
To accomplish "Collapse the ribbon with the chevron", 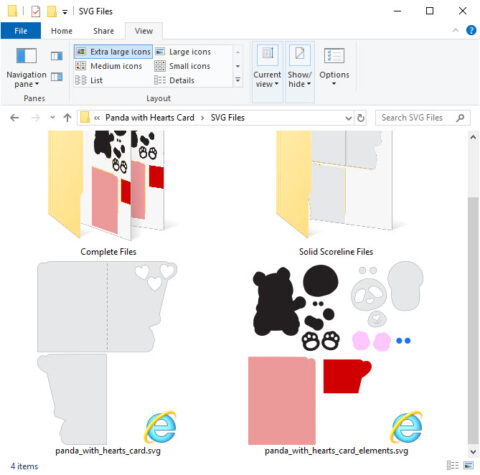I will (x=455, y=30).
